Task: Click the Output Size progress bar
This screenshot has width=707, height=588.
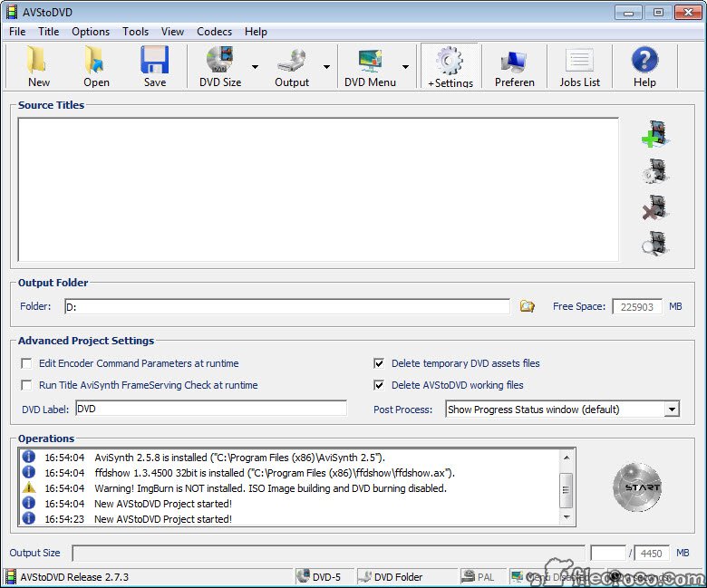Action: (x=328, y=553)
